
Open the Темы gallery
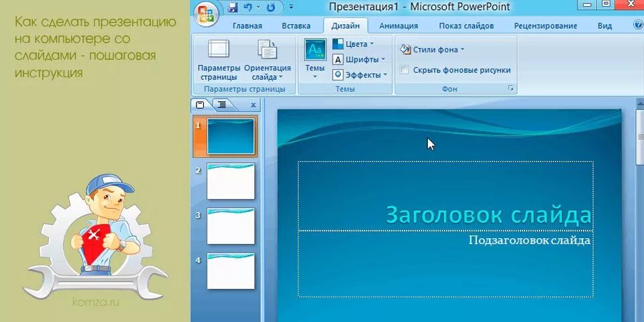pos(315,59)
